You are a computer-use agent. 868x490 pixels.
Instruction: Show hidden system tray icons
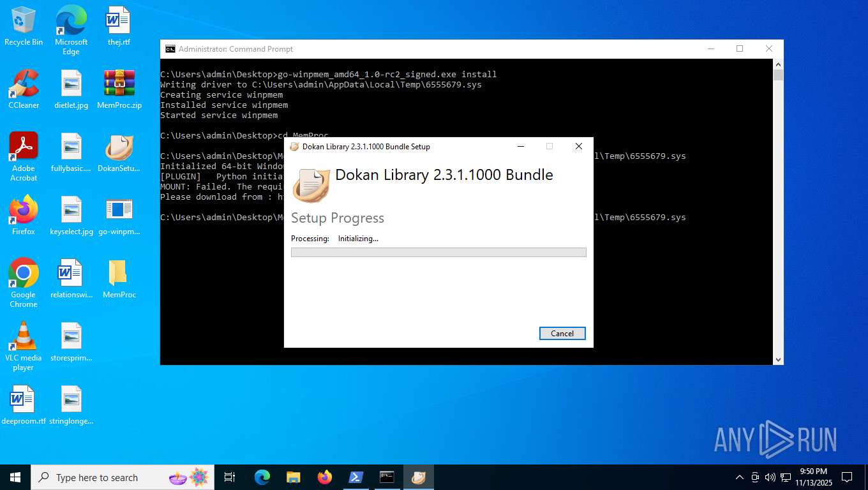coord(740,477)
